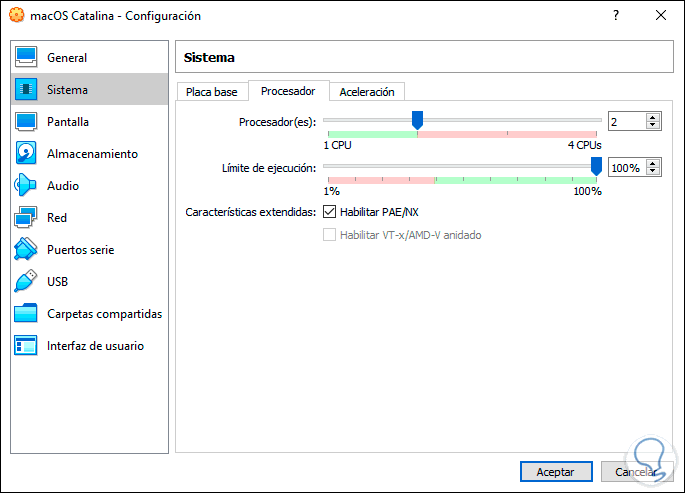This screenshot has height=493, width=685.
Task: Open the Interfaz de usuario icon
Action: coord(26,345)
